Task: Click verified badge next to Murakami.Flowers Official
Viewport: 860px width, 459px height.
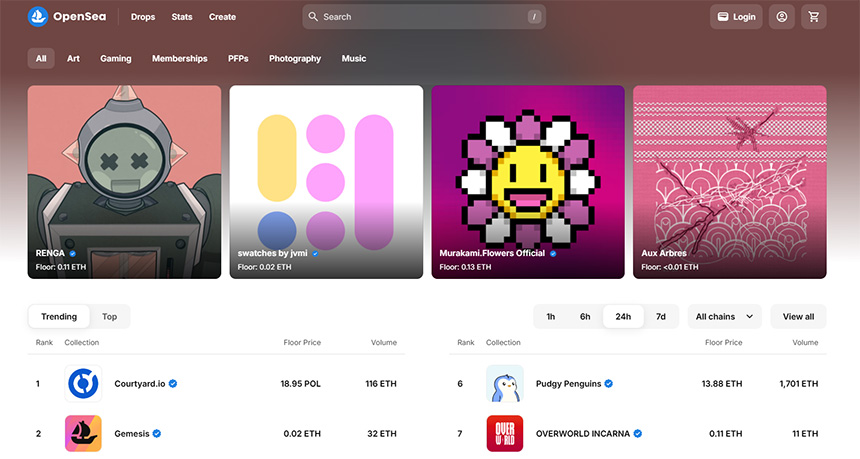Action: pyautogui.click(x=553, y=253)
